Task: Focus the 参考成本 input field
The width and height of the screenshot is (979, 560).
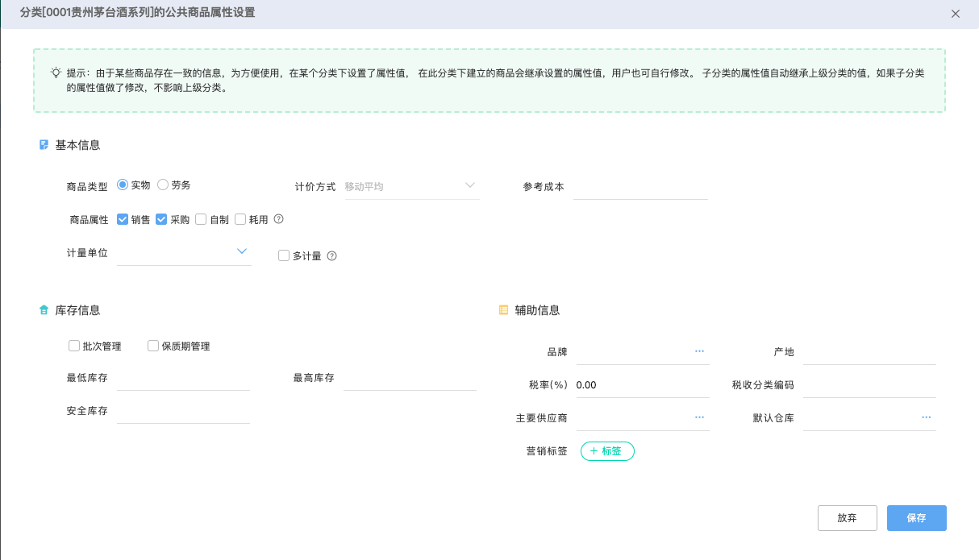Action: point(640,187)
